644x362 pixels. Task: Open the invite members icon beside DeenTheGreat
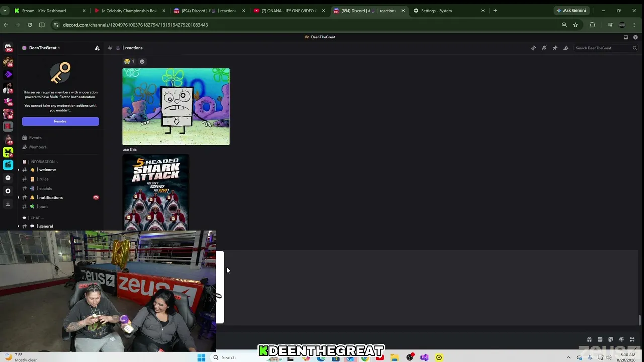click(x=97, y=48)
